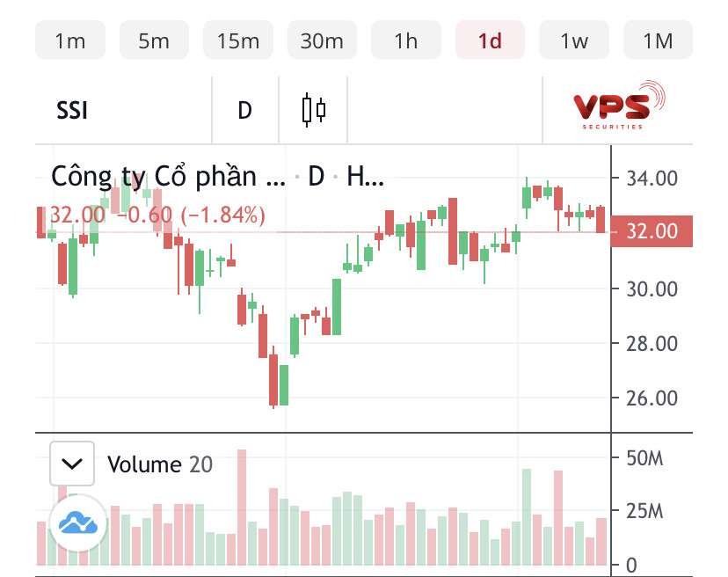728x577 pixels.
Task: Open the SSI symbol search
Action: [x=72, y=111]
